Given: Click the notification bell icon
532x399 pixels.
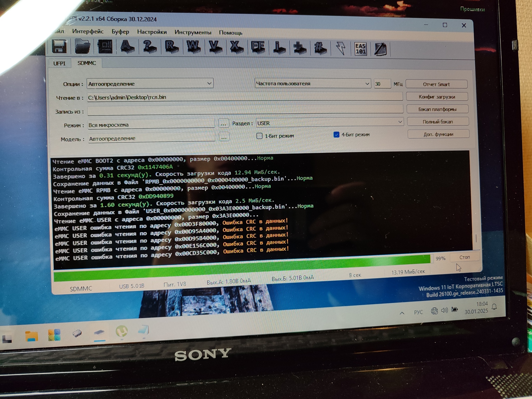Looking at the screenshot, I should (494, 307).
